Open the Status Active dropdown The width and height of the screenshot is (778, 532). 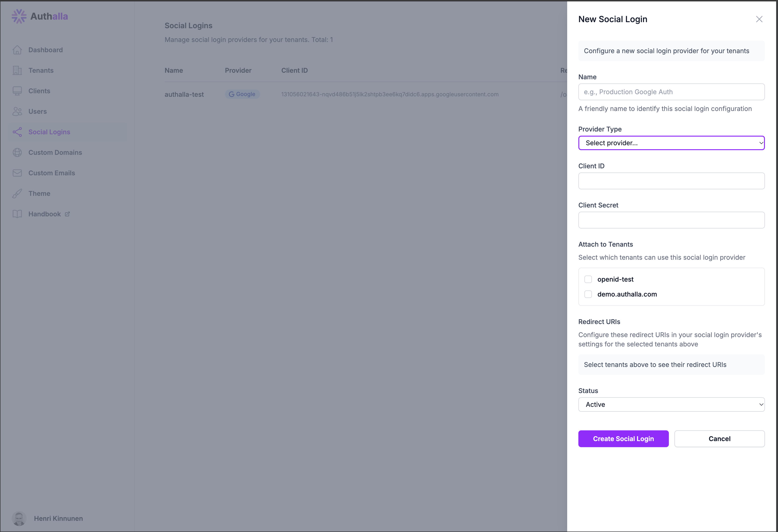671,404
